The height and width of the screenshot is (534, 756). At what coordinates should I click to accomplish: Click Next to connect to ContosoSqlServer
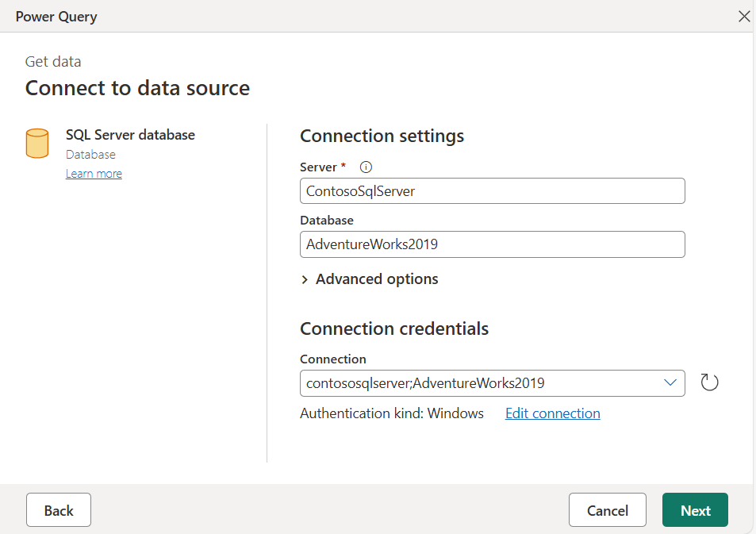[695, 509]
